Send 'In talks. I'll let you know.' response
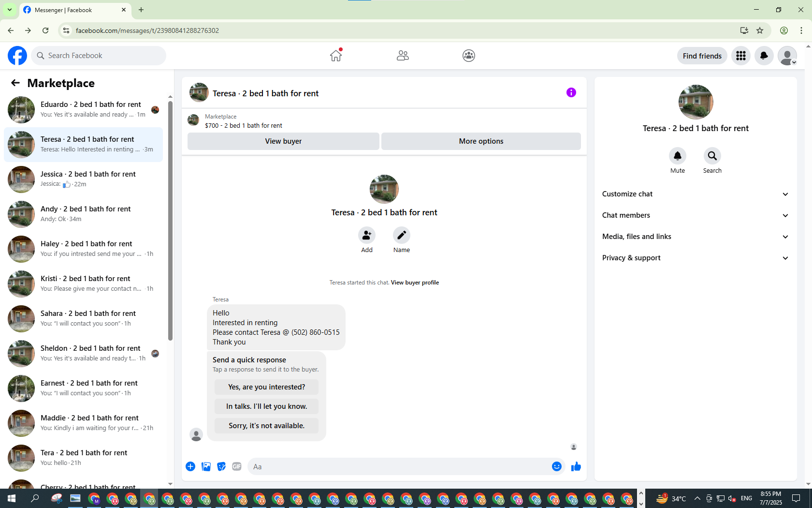The image size is (812, 508). point(266,406)
